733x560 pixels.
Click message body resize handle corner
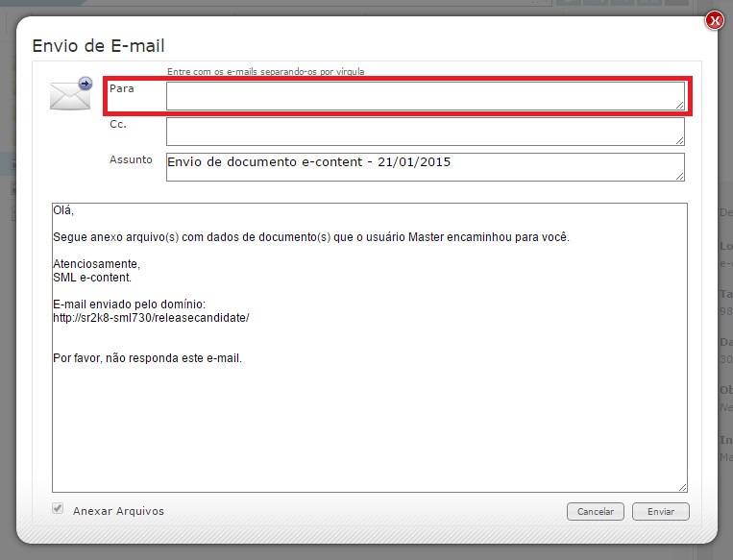pos(683,487)
